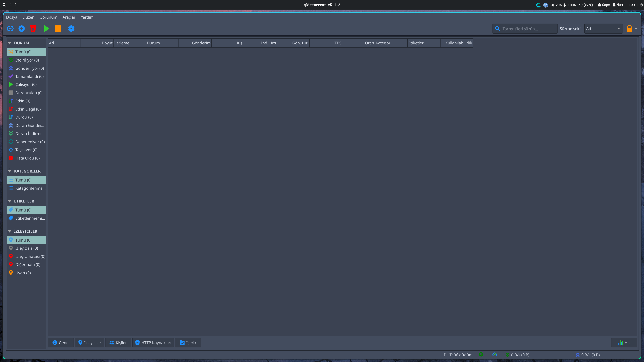The image size is (644, 362).
Task: Toggle the Genel details tab
Action: [x=61, y=343]
